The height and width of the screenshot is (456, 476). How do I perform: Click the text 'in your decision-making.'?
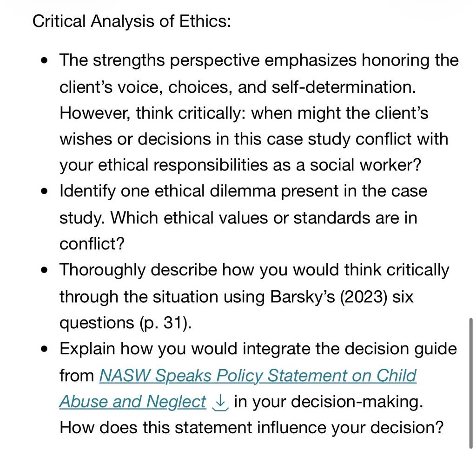pos(329,401)
